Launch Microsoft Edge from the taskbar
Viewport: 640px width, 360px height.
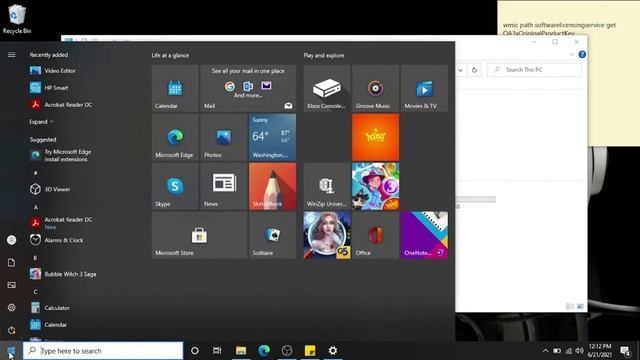click(x=264, y=351)
